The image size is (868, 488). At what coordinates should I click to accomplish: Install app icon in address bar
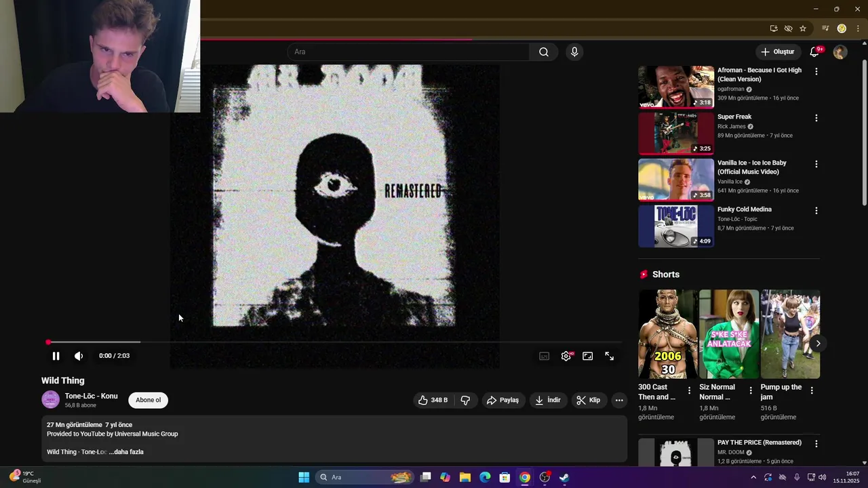coord(773,28)
